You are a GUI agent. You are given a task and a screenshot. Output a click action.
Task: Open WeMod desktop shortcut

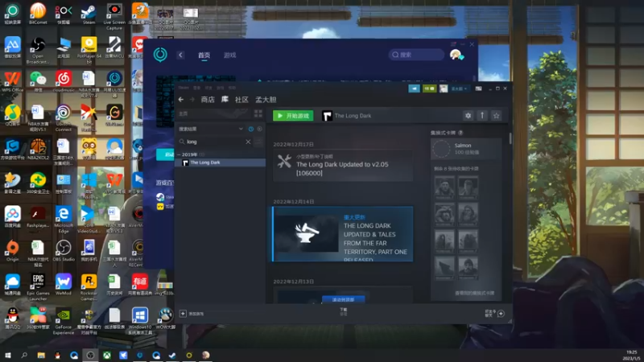64,285
